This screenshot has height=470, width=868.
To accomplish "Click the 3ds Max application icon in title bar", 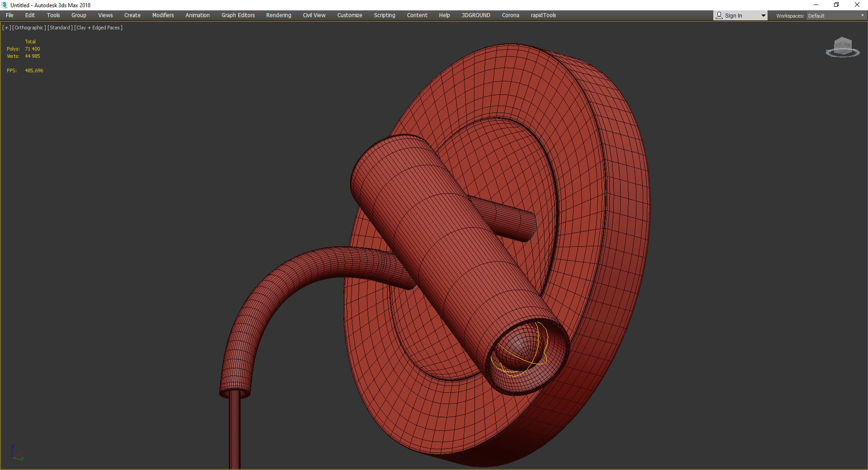I will [x=5, y=5].
